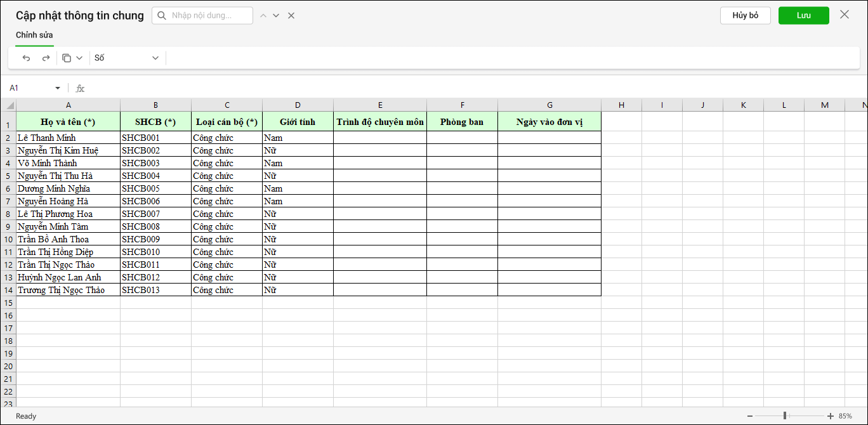Go to previous search result arrow
The image size is (868, 425).
coord(263,16)
